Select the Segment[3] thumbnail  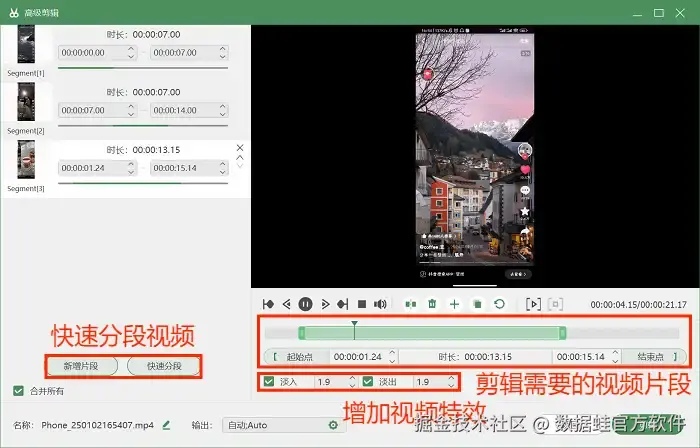point(26,159)
